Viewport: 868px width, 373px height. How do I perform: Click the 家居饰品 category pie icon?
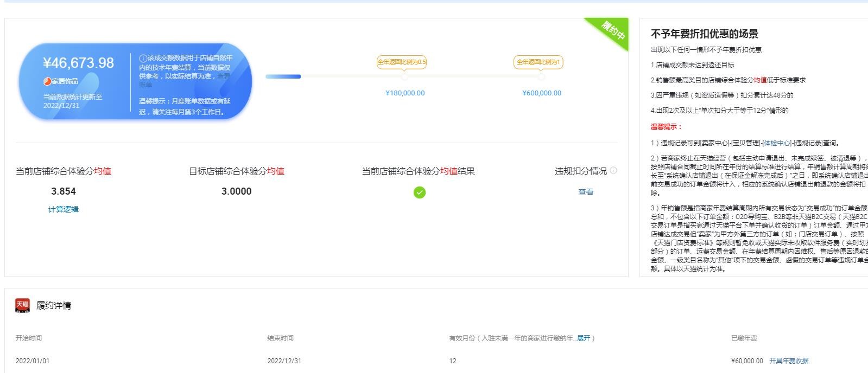tap(47, 81)
